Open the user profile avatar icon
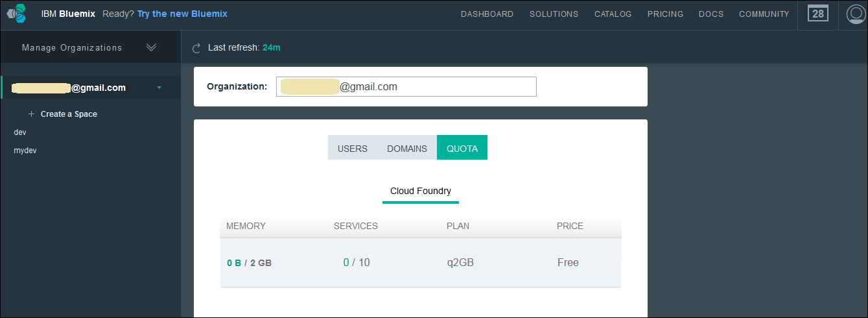This screenshot has height=318, width=868. click(x=857, y=14)
